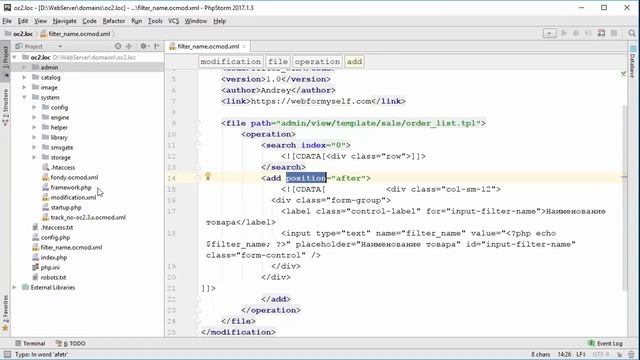The height and width of the screenshot is (360, 640).
Task: Click the collapse all icon in Project panel
Action: pyautogui.click(x=129, y=46)
